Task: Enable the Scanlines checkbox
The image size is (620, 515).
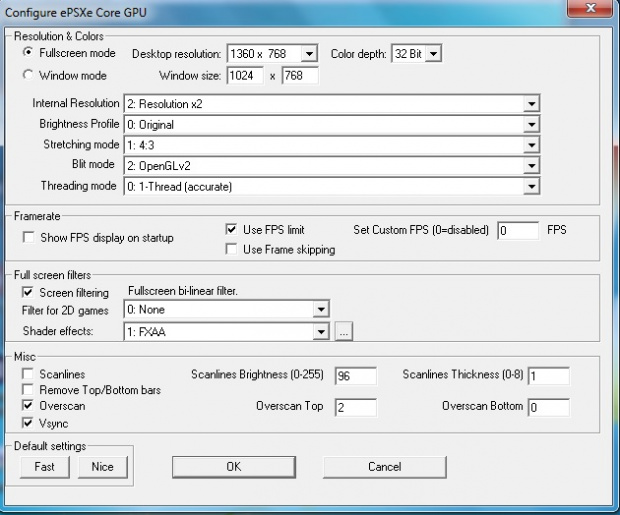Action: pos(28,374)
